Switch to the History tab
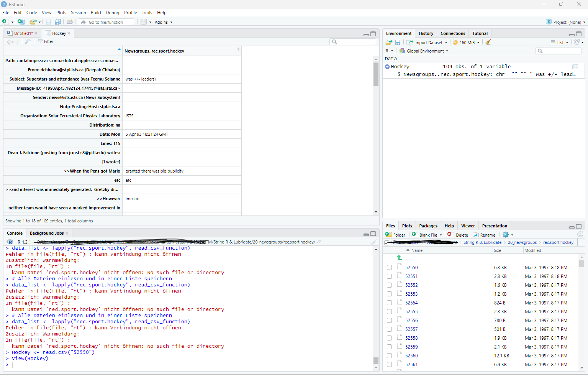This screenshot has width=588, height=375. [426, 33]
